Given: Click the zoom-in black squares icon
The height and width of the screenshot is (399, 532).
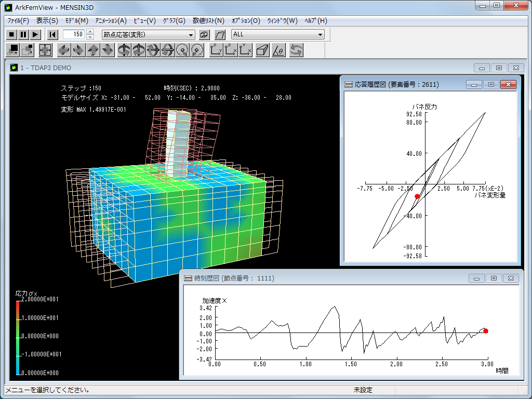Looking at the screenshot, I should (12, 50).
